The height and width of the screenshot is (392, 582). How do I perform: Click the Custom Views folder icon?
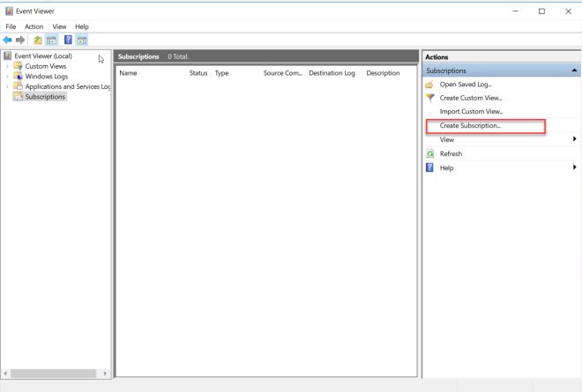pyautogui.click(x=18, y=66)
